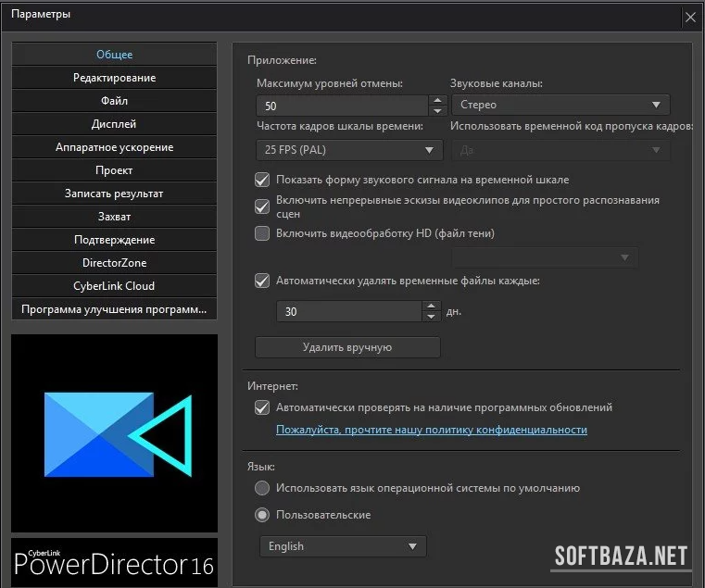Image resolution: width=705 pixels, height=588 pixels.
Task: Disable automatic program update checking
Action: 262,407
